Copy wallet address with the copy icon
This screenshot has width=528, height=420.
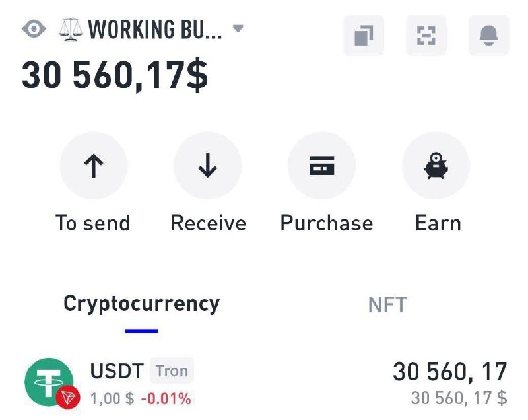364,36
